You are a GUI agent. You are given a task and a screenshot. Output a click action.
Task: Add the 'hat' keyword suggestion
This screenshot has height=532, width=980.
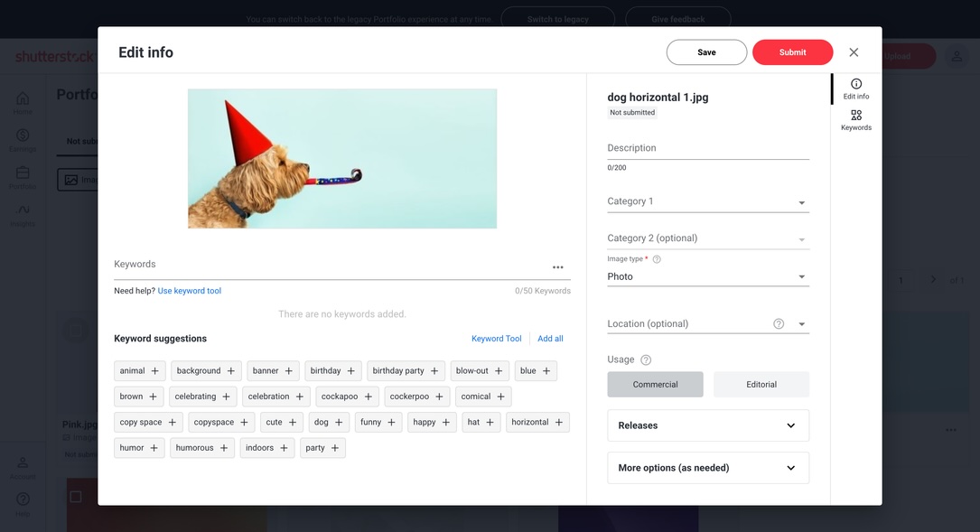pos(481,422)
